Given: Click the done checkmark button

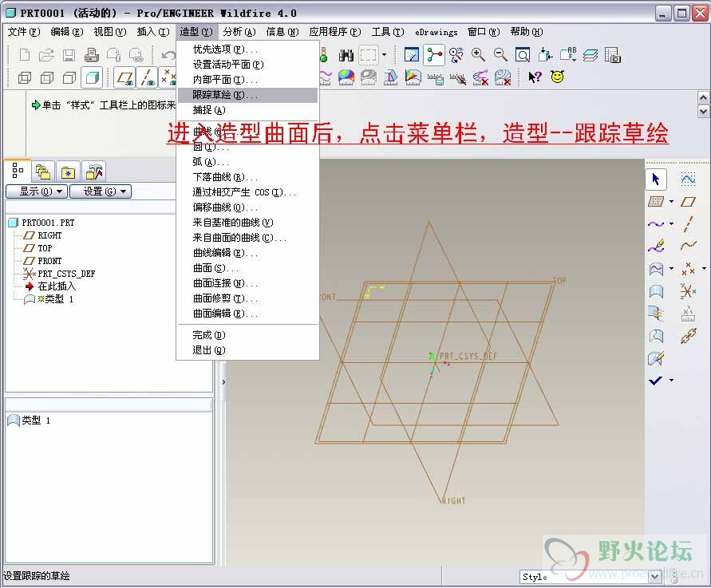Looking at the screenshot, I should (656, 381).
